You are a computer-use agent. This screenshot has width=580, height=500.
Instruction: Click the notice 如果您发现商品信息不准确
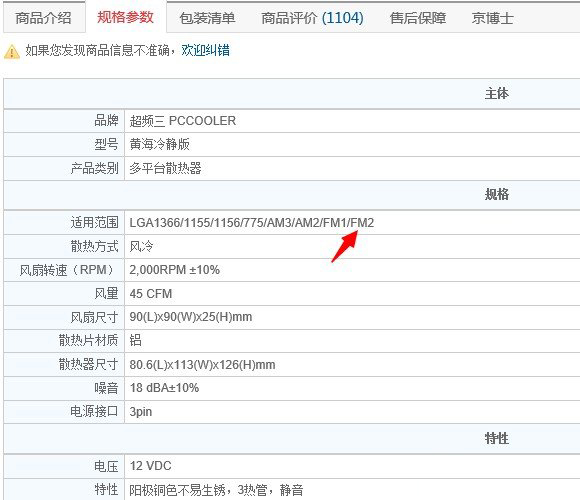[x=98, y=50]
